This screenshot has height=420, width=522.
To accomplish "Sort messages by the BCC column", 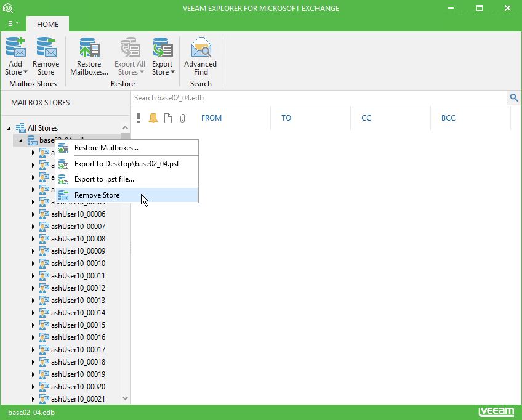I will [x=448, y=118].
